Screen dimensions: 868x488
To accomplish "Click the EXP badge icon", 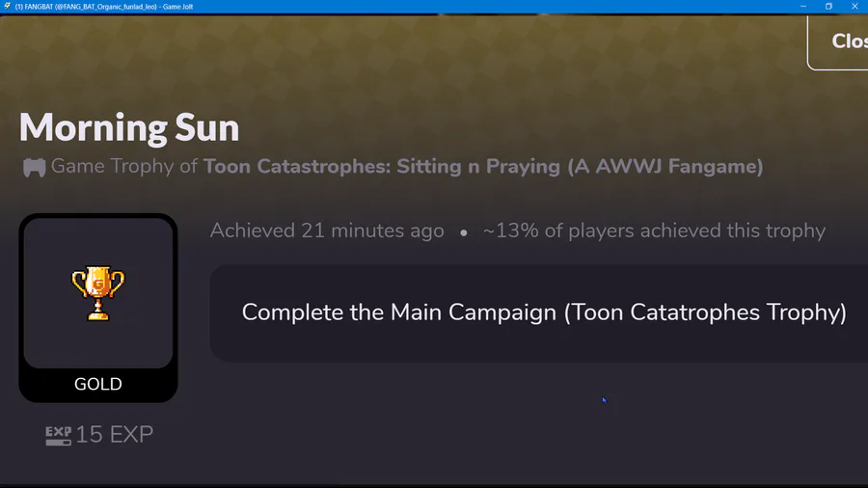I will pos(58,436).
